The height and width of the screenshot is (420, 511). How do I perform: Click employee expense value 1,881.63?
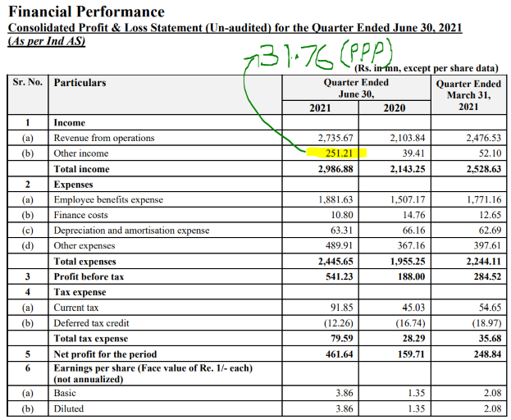pyautogui.click(x=335, y=199)
